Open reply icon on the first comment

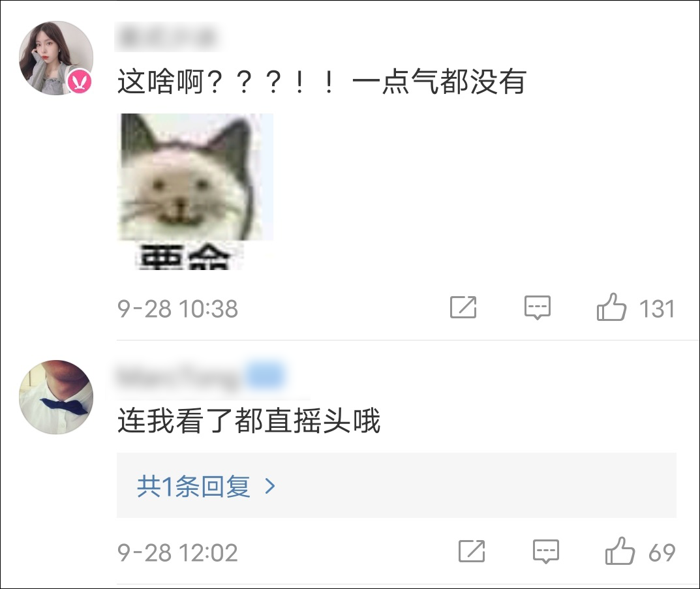[537, 307]
